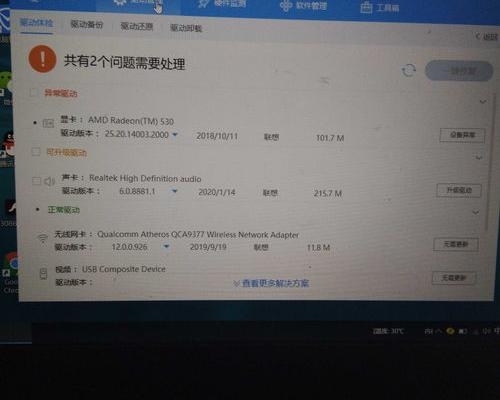Image resolution: width=500 pixels, height=400 pixels.
Task: Open the 驱动备份 tab
Action: click(87, 24)
